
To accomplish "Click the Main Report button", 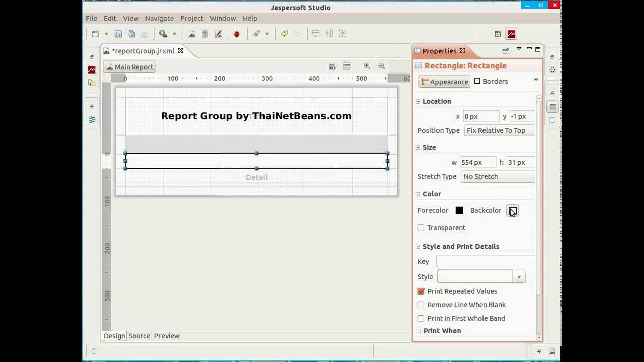I will (130, 67).
